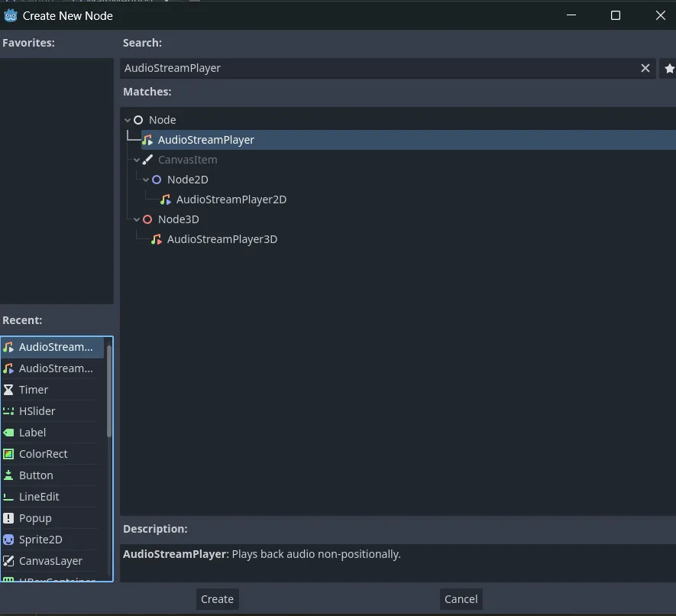This screenshot has height=616, width=676.
Task: Select Node in the Matches tree
Action: tap(162, 120)
